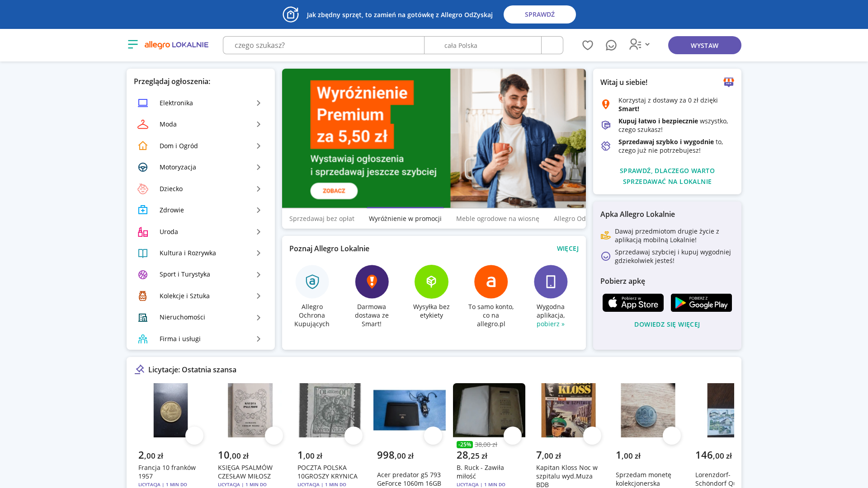Expand the Elektronika category chevron
868x488 pixels.
[x=259, y=103]
